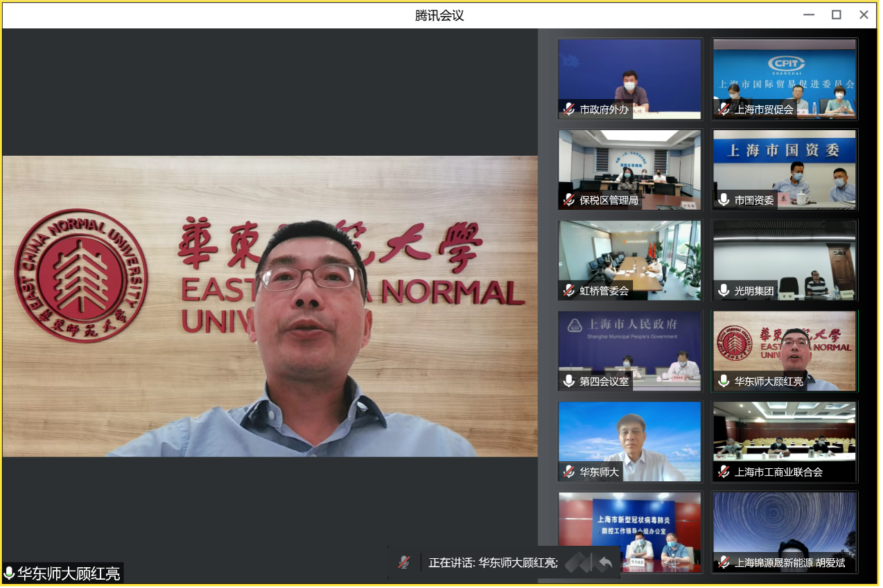Click the large main speaker video
883x588 pixels.
click(x=270, y=305)
